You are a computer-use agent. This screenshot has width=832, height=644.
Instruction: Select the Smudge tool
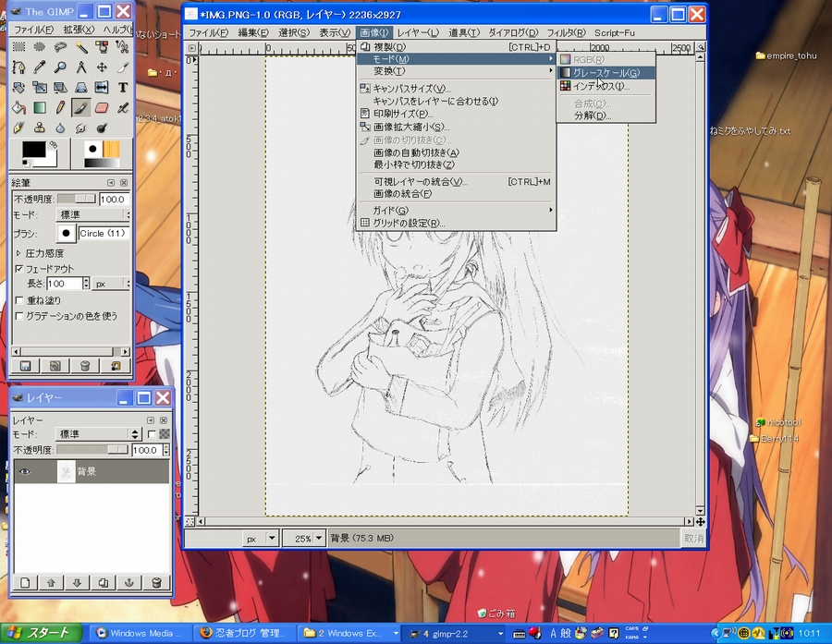pyautogui.click(x=80, y=128)
